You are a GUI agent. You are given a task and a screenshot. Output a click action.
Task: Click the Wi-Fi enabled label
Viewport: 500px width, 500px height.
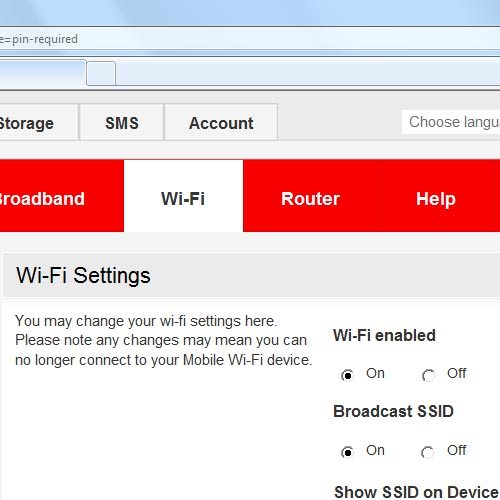pos(384,335)
